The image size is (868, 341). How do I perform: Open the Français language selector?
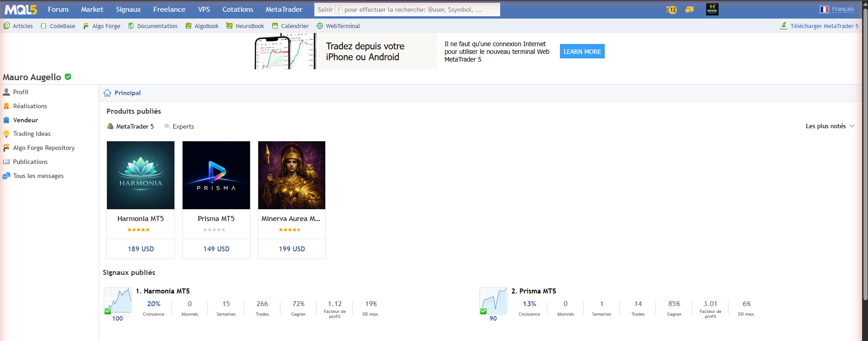843,9
